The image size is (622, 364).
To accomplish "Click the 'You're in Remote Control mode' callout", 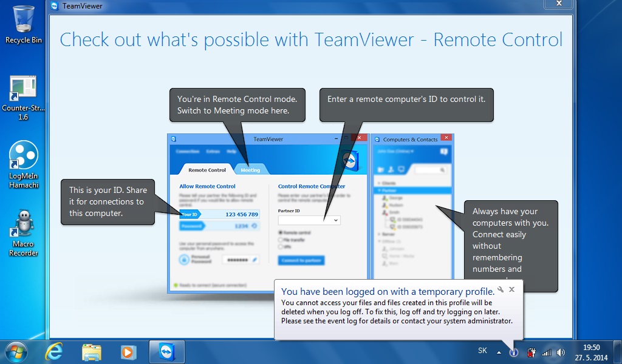I will [x=238, y=104].
